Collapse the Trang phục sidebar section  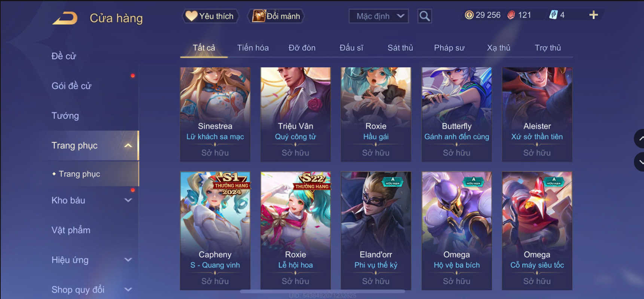pos(128,145)
